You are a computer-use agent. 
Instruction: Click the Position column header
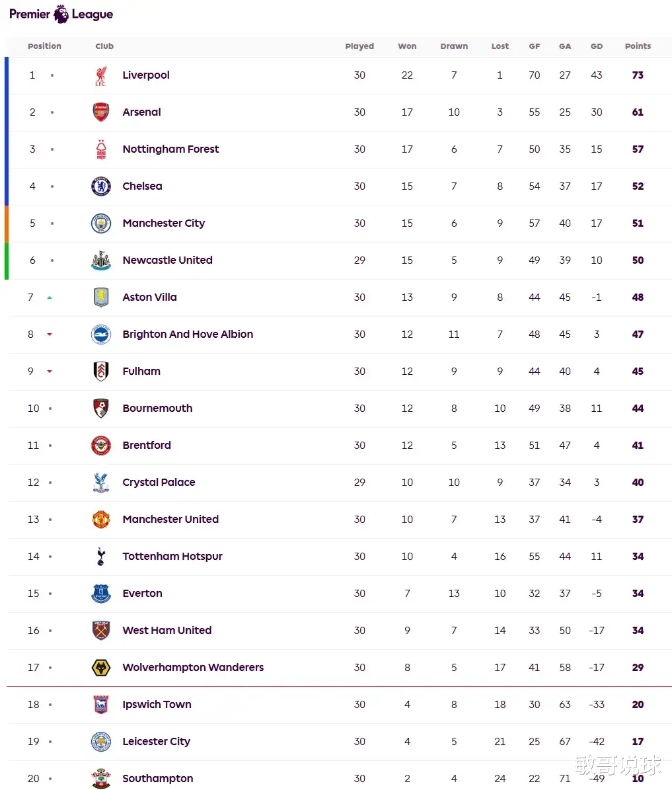pyautogui.click(x=44, y=46)
